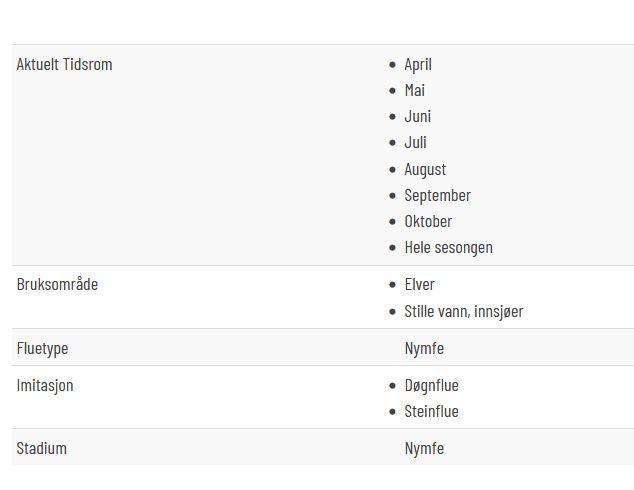Screen dimensions: 634x490
Task: Click the Fluetype label
Action: (42, 348)
